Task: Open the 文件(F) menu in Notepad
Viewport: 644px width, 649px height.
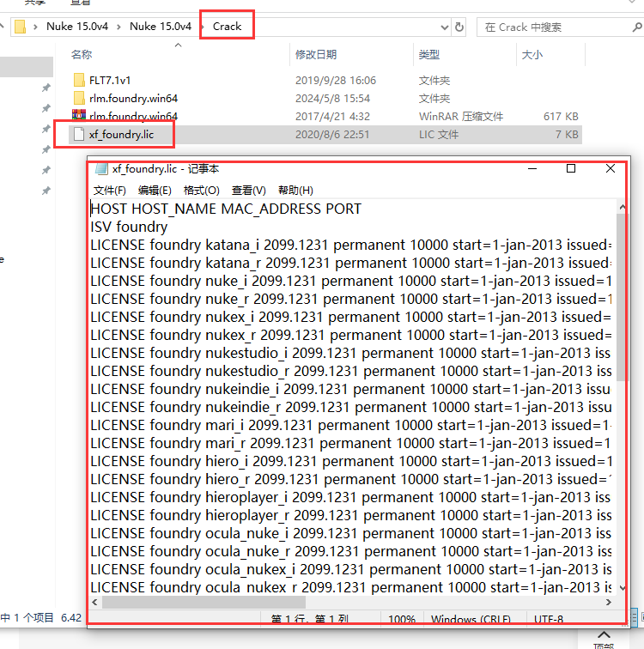Action: 109,191
